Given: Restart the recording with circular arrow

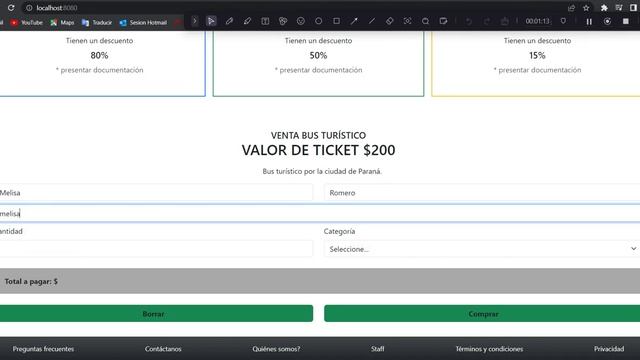Looking at the screenshot, I should tap(607, 21).
